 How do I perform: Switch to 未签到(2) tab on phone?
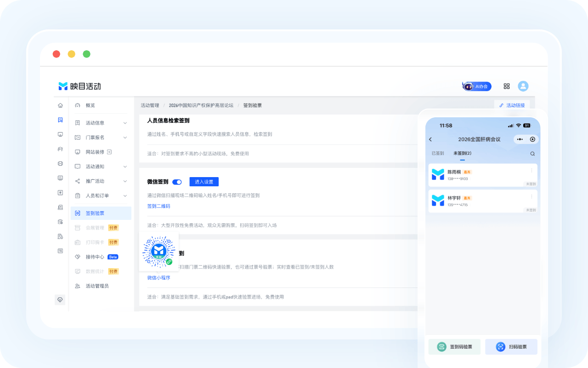coord(462,153)
